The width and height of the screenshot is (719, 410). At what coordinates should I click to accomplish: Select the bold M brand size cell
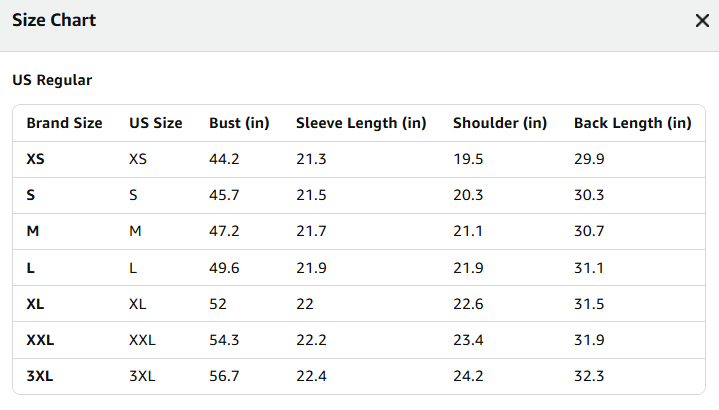[x=33, y=231]
